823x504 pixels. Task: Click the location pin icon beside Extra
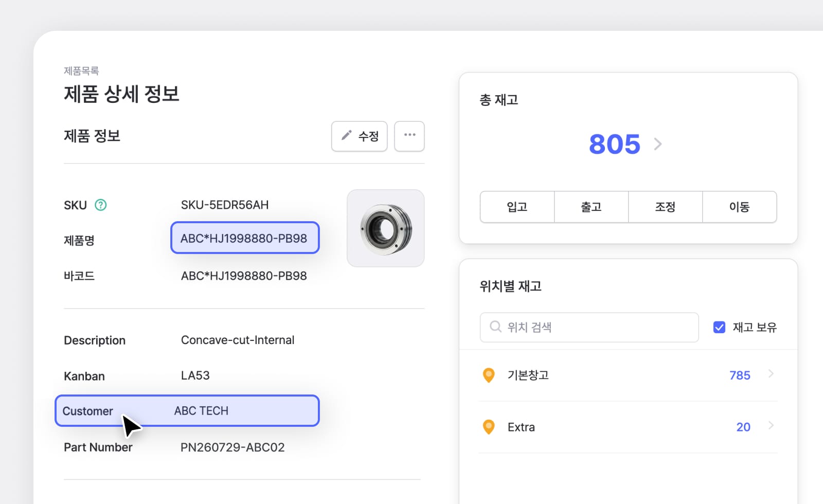click(489, 427)
